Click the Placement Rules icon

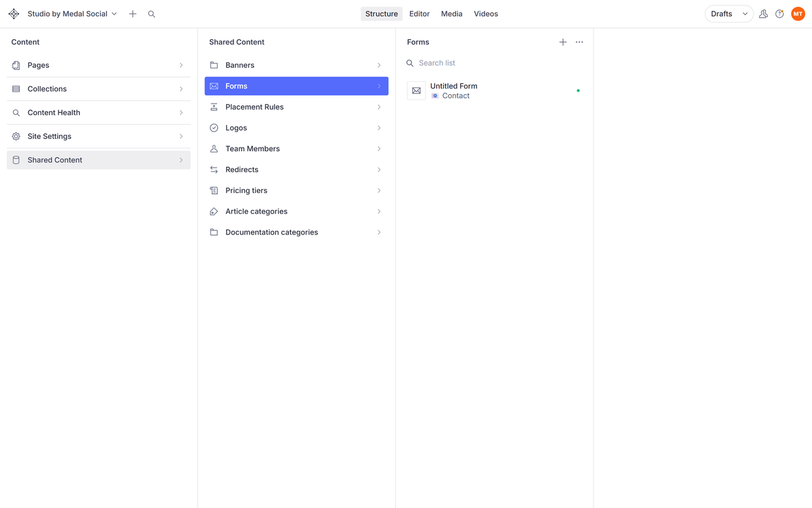point(214,107)
